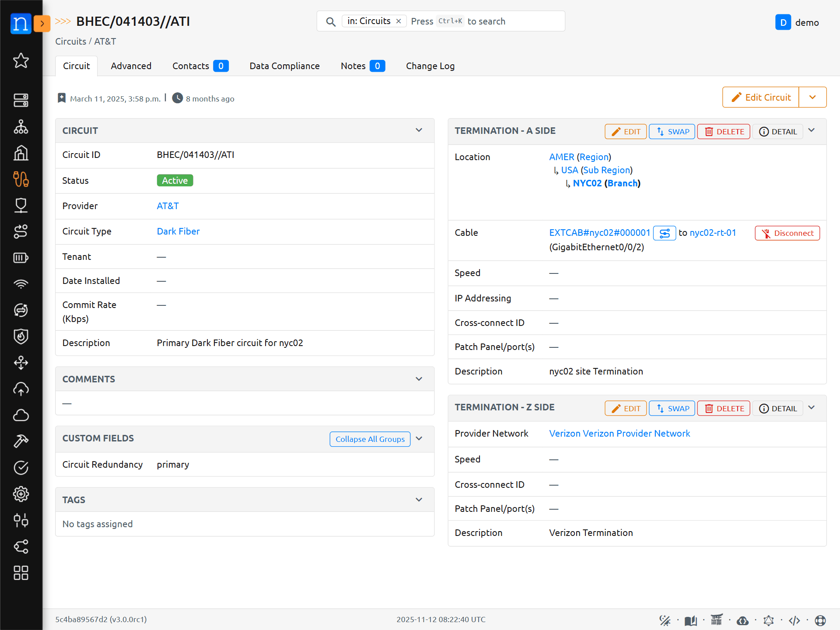This screenshot has height=630, width=840.
Task: Click the cable trace icon beside EXTCAB#nyc02#000001
Action: [x=664, y=233]
